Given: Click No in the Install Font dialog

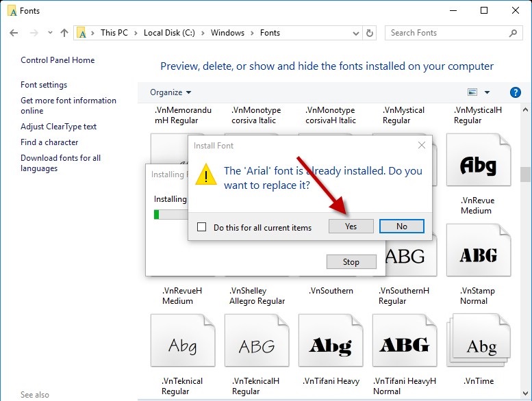Looking at the screenshot, I should tap(402, 226).
